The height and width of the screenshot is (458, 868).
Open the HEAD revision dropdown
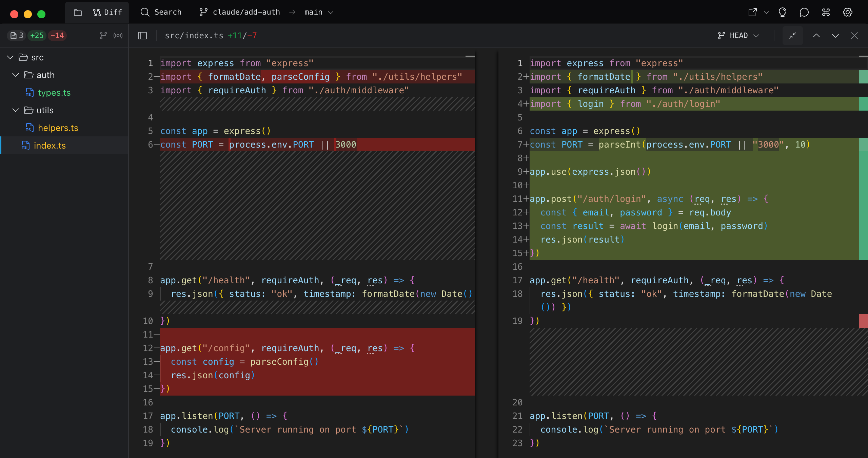point(738,36)
